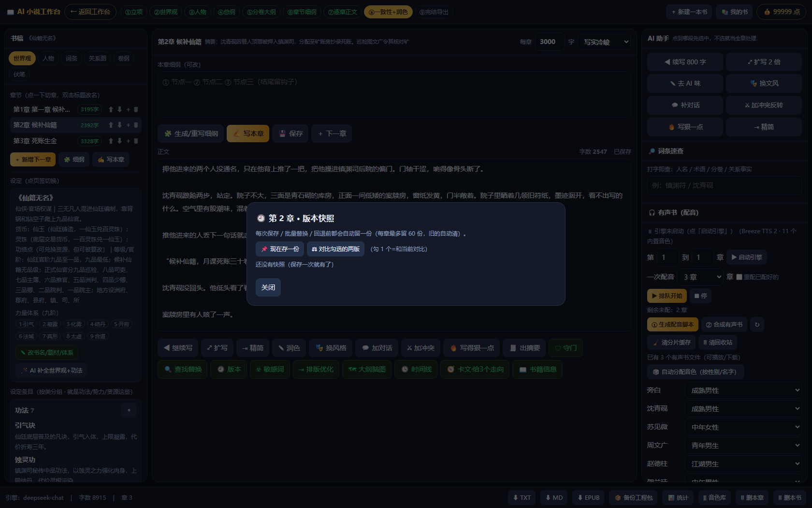Focus the 词条速查 search box
Screen dimensions: 812x508
(724, 186)
